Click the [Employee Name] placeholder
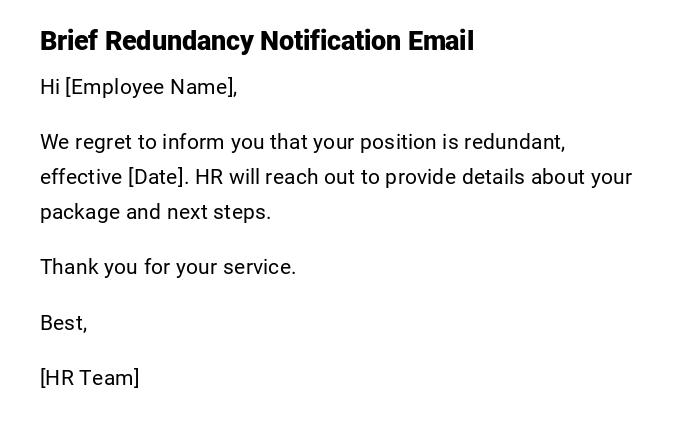This screenshot has height=440, width=700. point(151,87)
